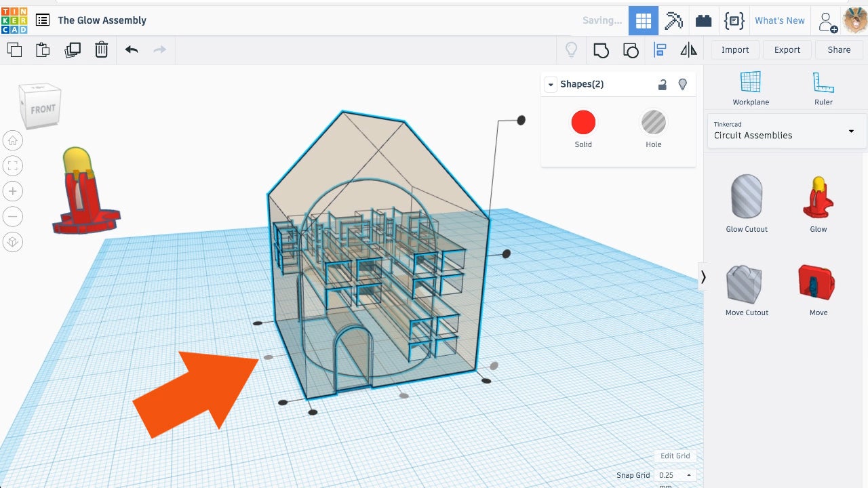Align the selected shapes
The image size is (868, 488).
click(x=660, y=49)
